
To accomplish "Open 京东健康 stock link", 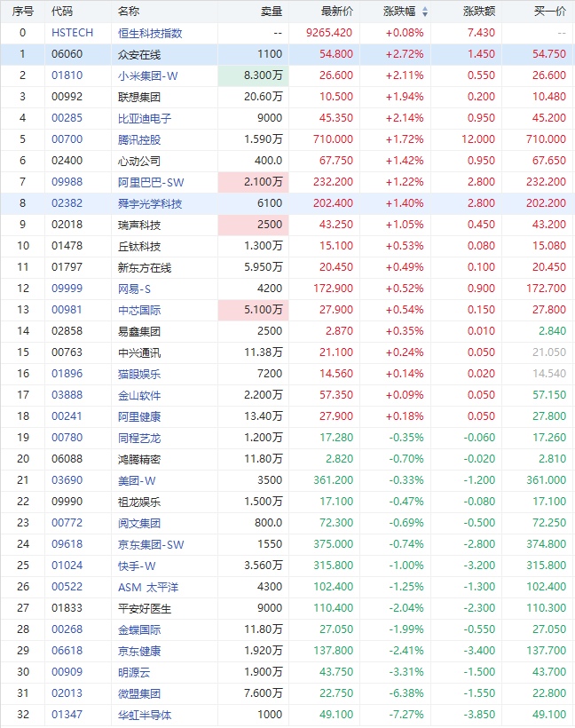I will point(139,652).
